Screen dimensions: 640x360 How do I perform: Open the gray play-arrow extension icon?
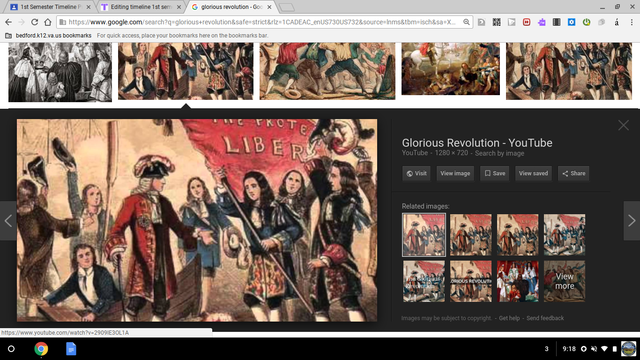point(511,22)
